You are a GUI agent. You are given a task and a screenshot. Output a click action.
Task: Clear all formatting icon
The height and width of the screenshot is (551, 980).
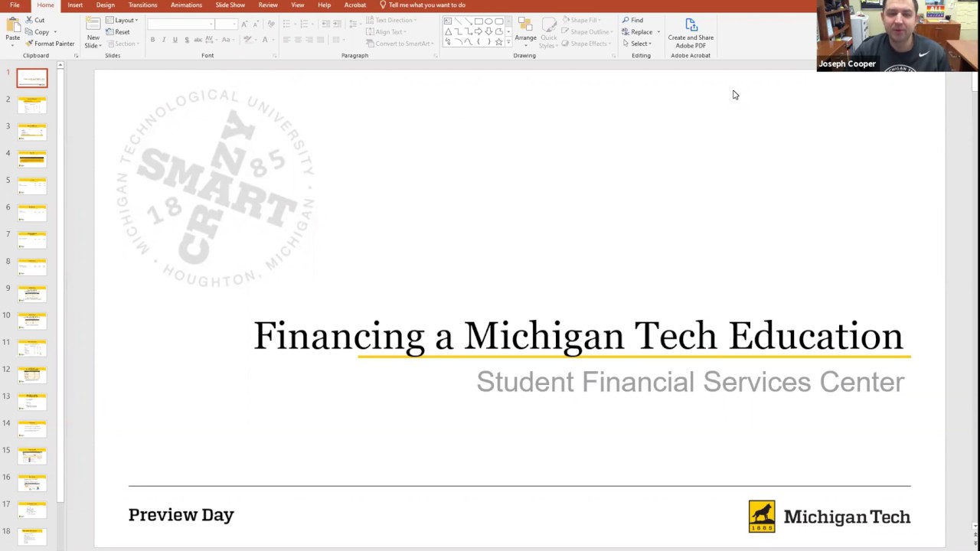pyautogui.click(x=271, y=24)
